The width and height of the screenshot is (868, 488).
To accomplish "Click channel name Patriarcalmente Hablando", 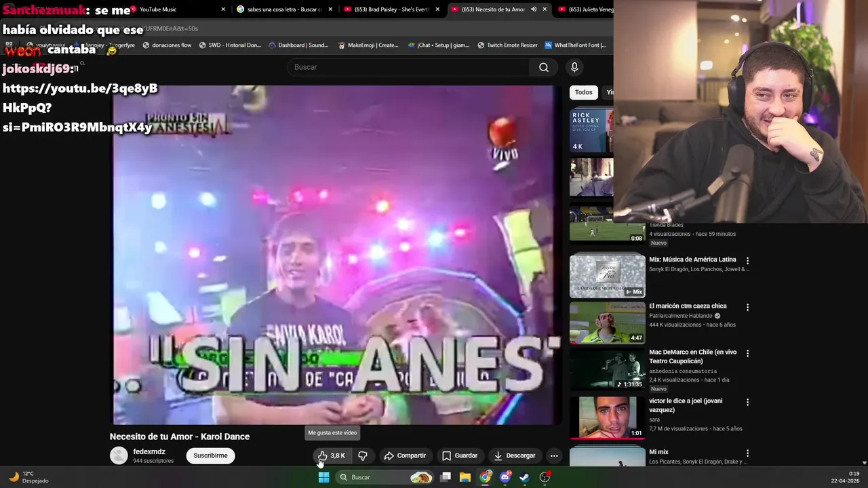I will [681, 316].
